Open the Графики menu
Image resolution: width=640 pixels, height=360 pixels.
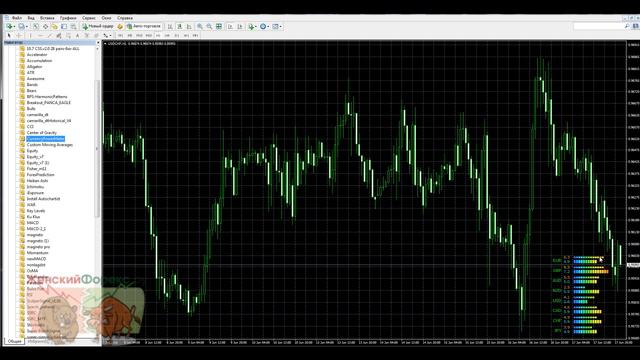(68, 18)
